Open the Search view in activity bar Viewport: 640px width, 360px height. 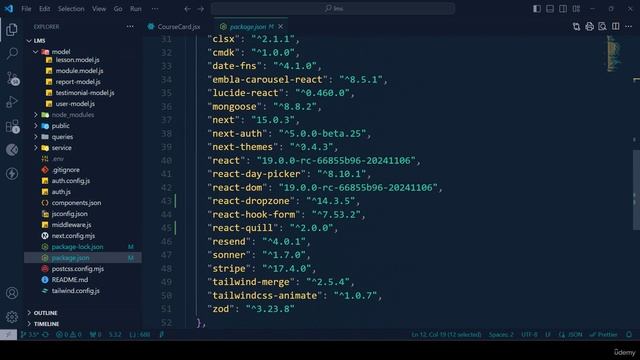click(x=12, y=53)
